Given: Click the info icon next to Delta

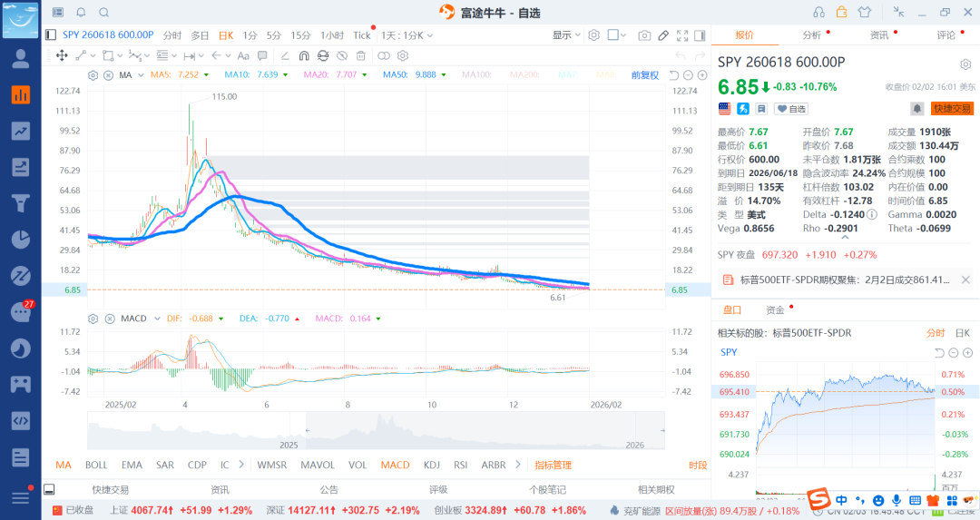Looking at the screenshot, I should (x=872, y=215).
